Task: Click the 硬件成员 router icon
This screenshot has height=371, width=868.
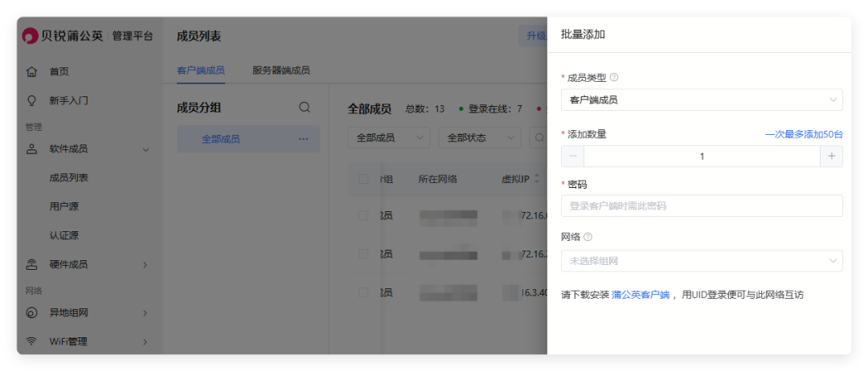Action: coord(32,264)
